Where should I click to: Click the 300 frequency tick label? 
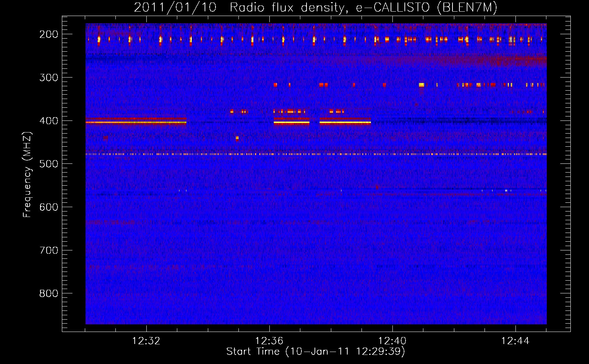(49, 78)
